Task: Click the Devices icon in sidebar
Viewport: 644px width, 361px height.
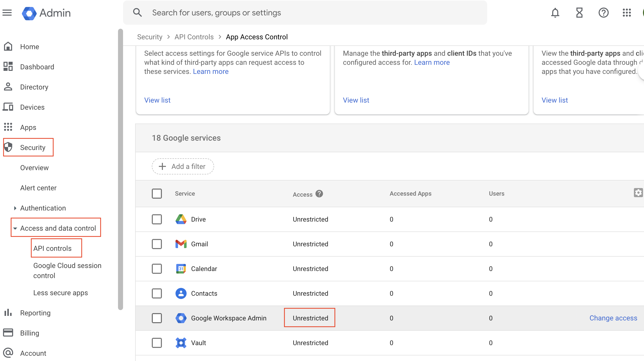Action: (x=8, y=107)
